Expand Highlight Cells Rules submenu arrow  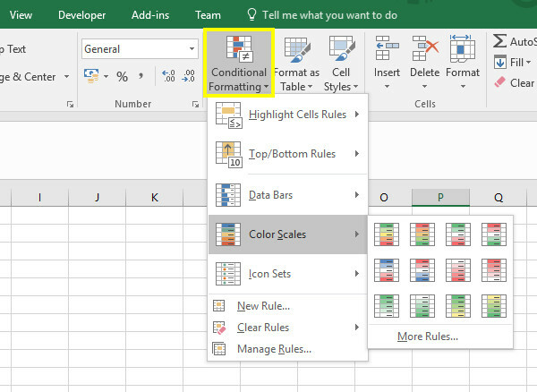tap(357, 114)
